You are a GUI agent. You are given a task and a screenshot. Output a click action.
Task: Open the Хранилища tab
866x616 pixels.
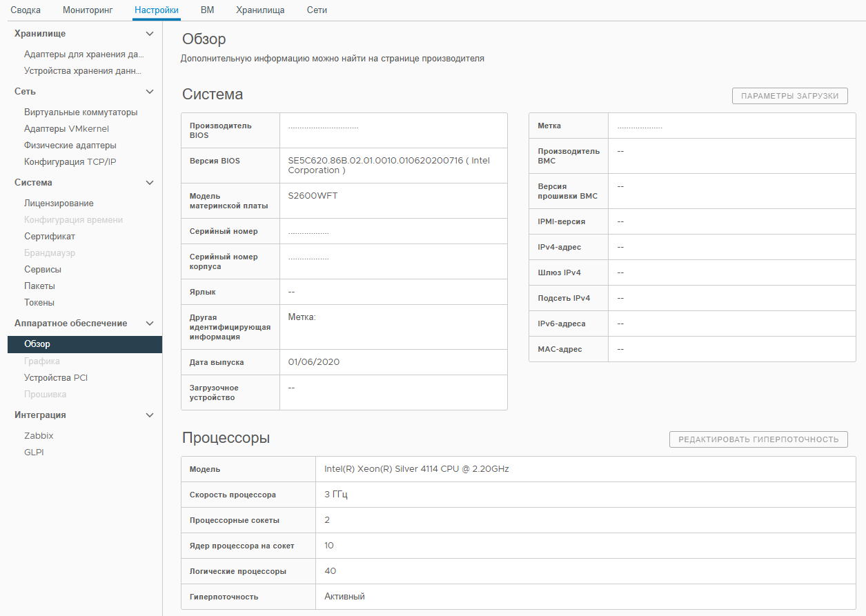point(260,10)
